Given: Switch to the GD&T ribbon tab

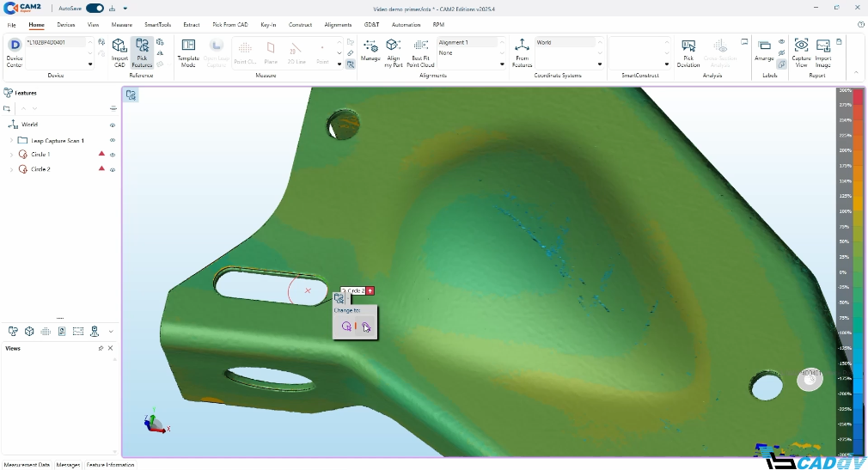Looking at the screenshot, I should (371, 25).
